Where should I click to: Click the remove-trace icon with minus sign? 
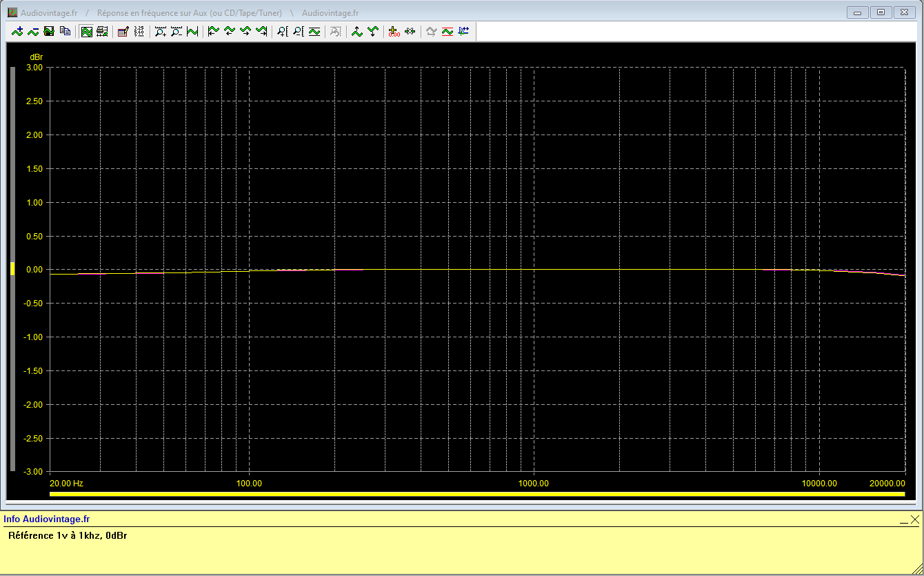click(33, 31)
